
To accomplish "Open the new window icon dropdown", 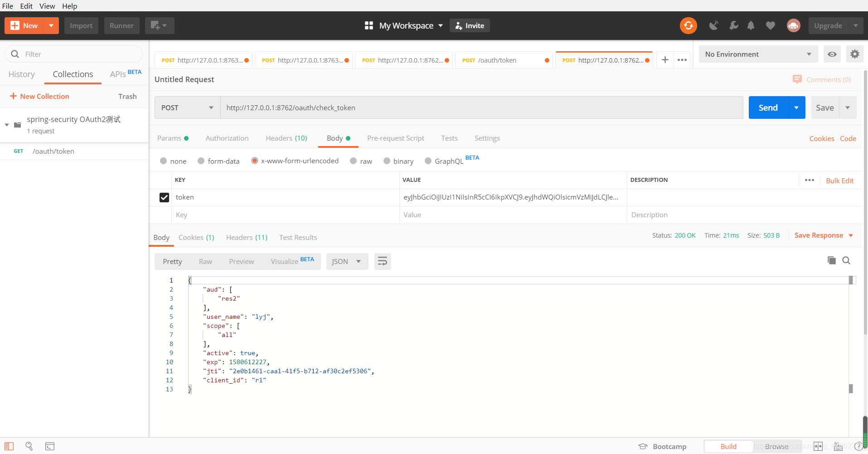I will point(160,25).
